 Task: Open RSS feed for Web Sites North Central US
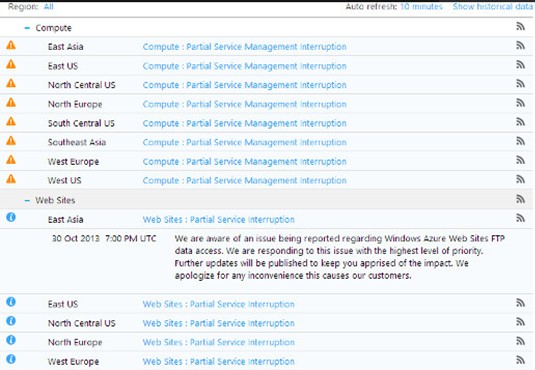[520, 322]
